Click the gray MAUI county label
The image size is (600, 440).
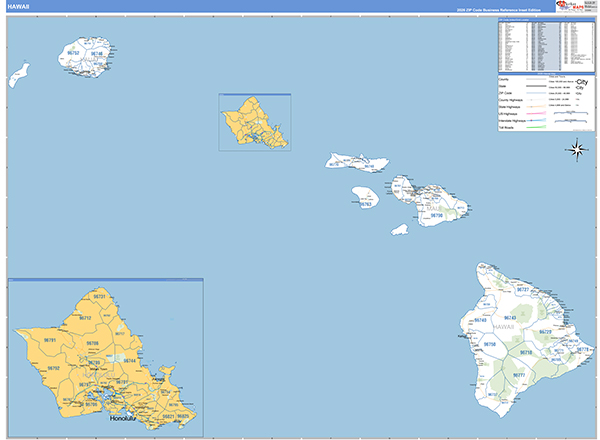click(433, 209)
